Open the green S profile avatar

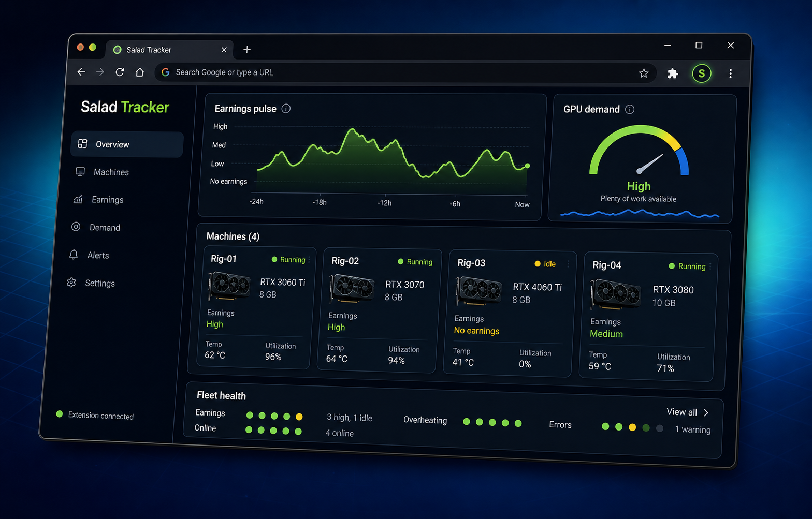pos(702,73)
